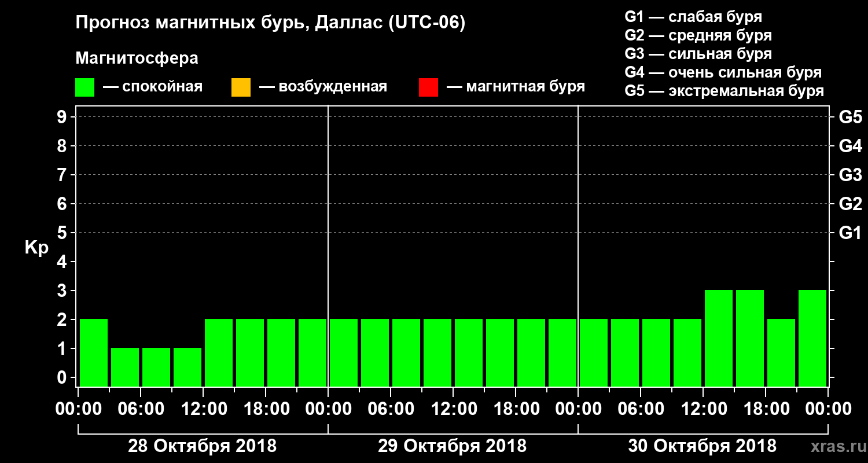Screen dimensions: 868x463
Task: Click the chart title 'Прогноз магнитных бурь, Даллас (UTC-06)'
Action: click(271, 23)
